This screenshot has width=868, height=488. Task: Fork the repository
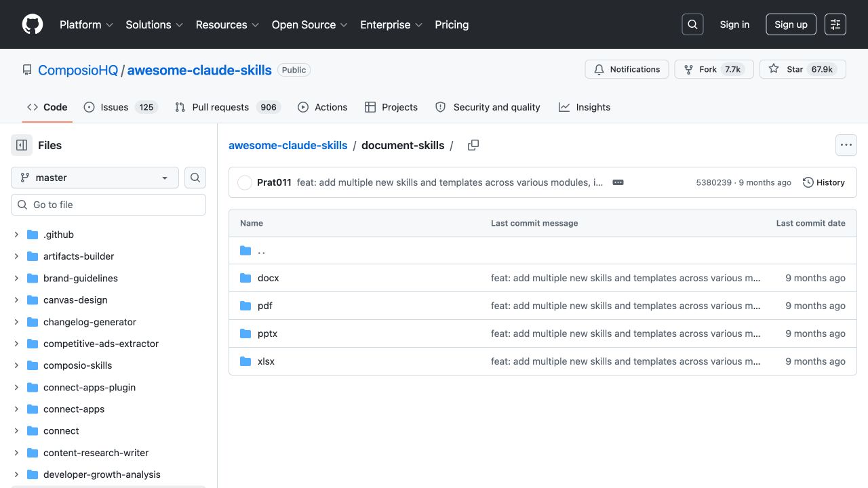point(714,69)
